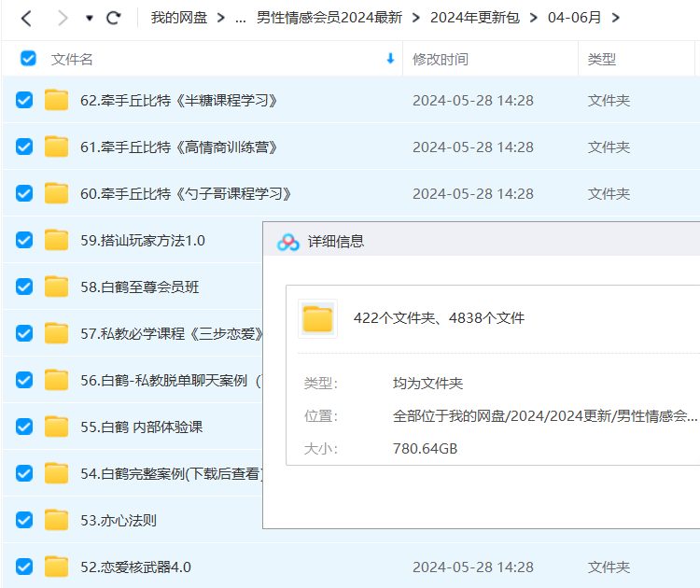700x588 pixels.
Task: Click folder icon of 56.白鹤-私教脱单聊天案例
Action: point(56,380)
